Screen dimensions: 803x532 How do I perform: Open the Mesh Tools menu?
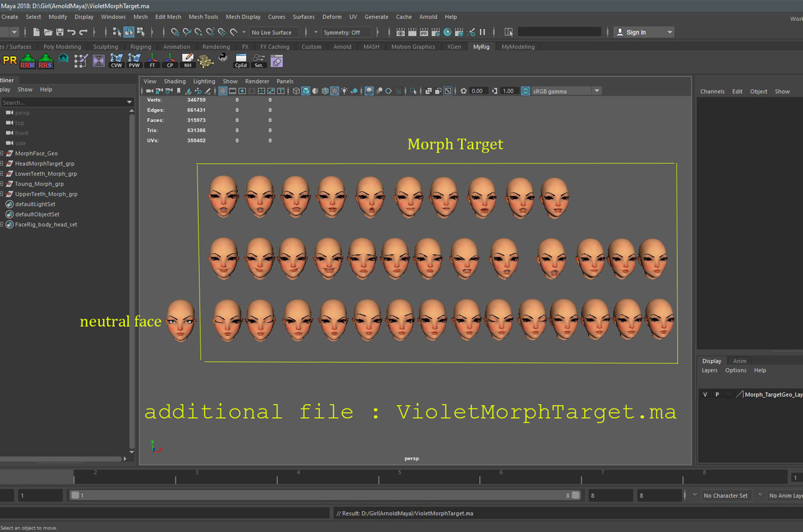click(x=203, y=17)
